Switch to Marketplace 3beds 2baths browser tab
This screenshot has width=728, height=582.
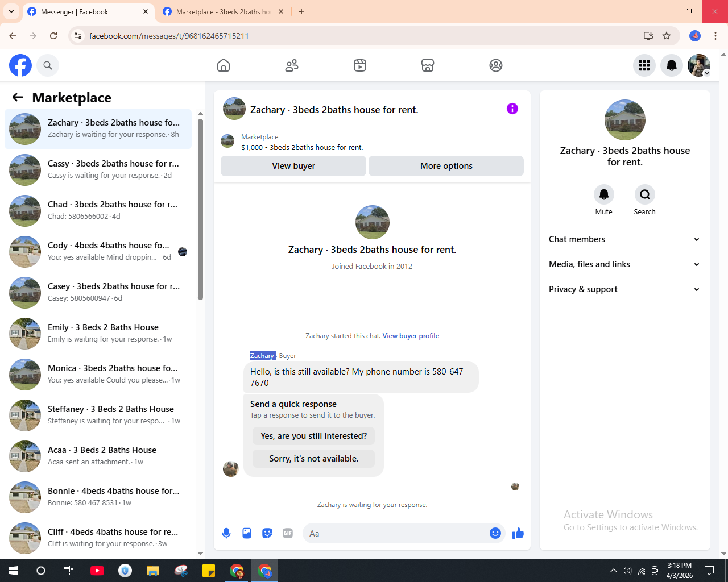[x=222, y=11]
